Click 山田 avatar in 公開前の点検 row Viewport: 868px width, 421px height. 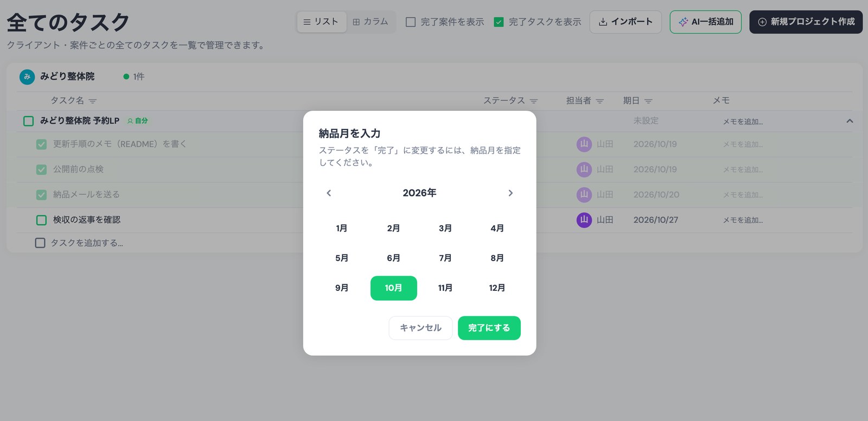click(584, 169)
